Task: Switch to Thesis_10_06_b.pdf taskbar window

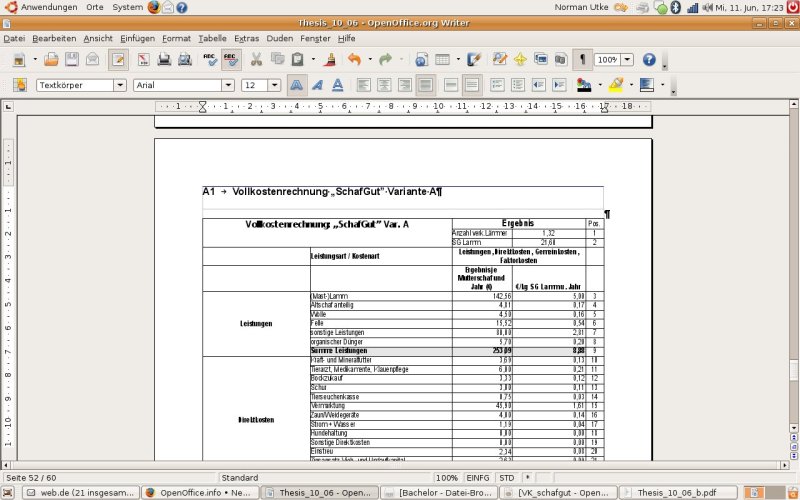Action: (662, 492)
